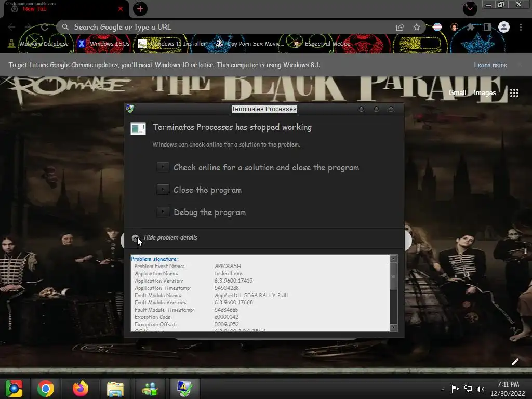Click scroll up arrow in problem details
Viewport: 532px width, 399px height.
coord(394,259)
